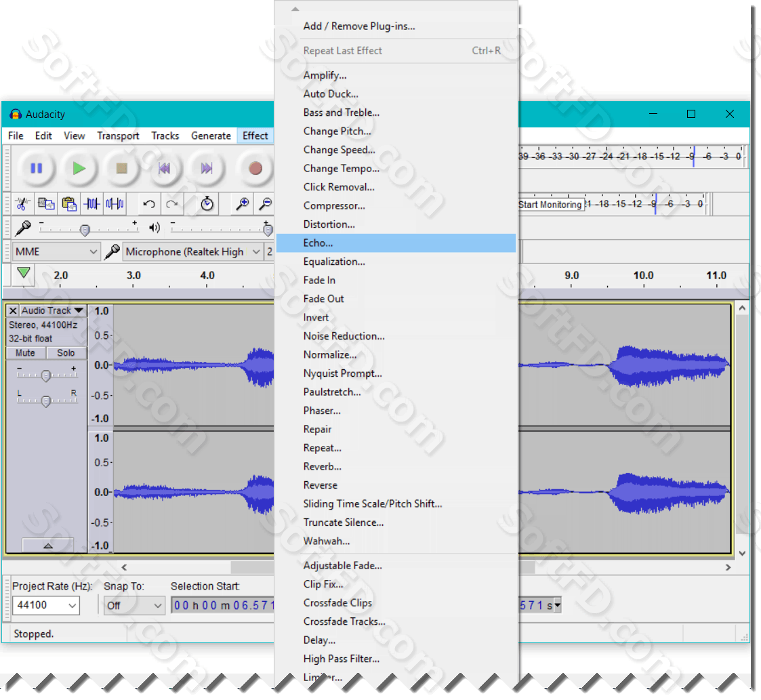Image resolution: width=761 pixels, height=700 pixels.
Task: Select Reverb... effect
Action: (x=396, y=466)
